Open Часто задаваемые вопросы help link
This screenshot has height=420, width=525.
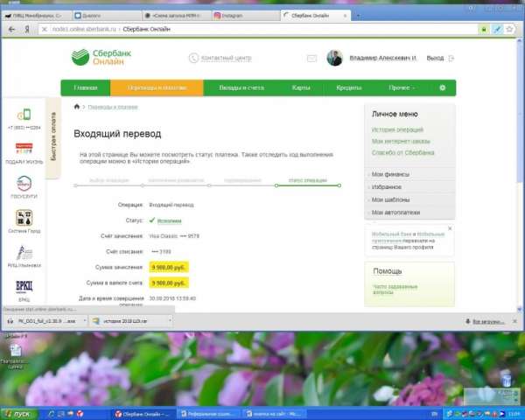[395, 290]
